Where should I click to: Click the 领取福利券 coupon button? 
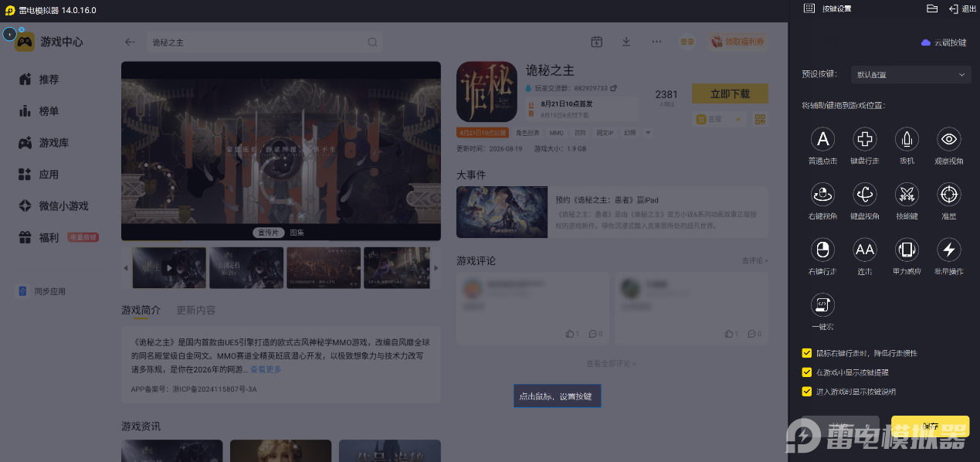click(x=738, y=42)
